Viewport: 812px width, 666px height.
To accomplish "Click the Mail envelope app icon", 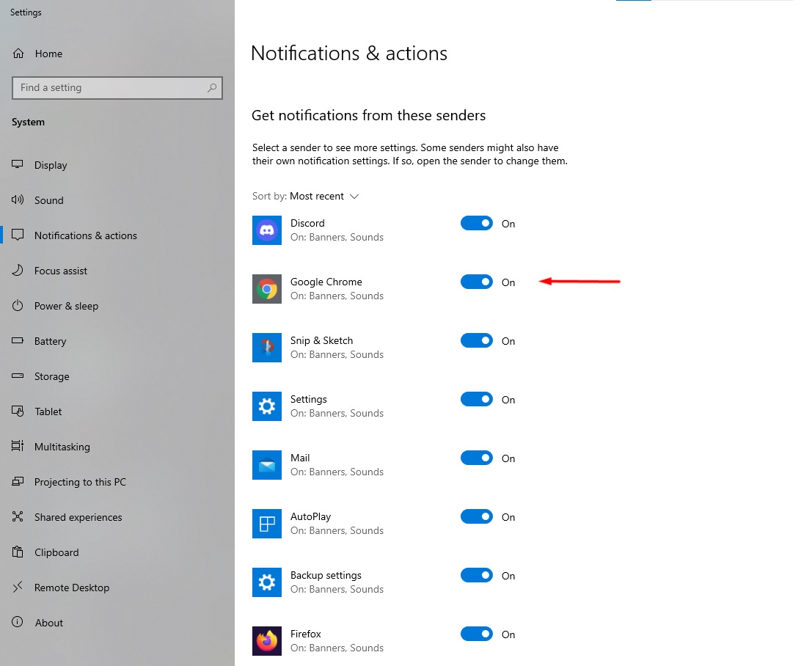I will coord(267,465).
